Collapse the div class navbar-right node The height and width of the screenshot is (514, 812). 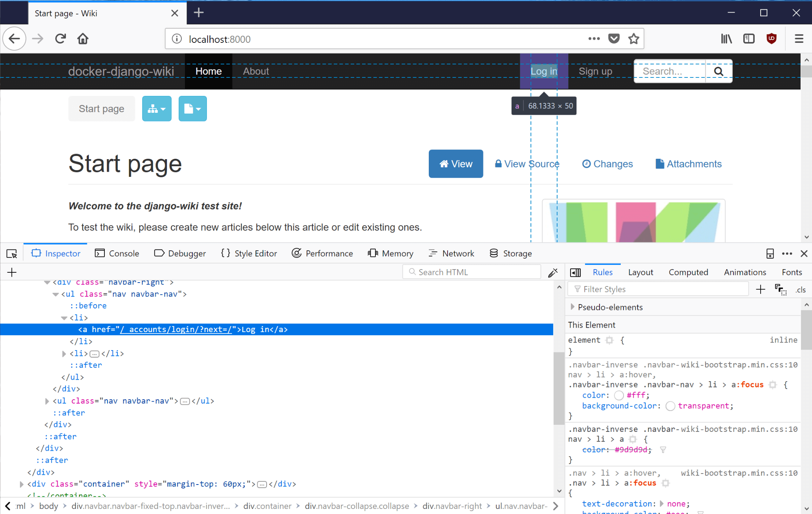(x=47, y=282)
